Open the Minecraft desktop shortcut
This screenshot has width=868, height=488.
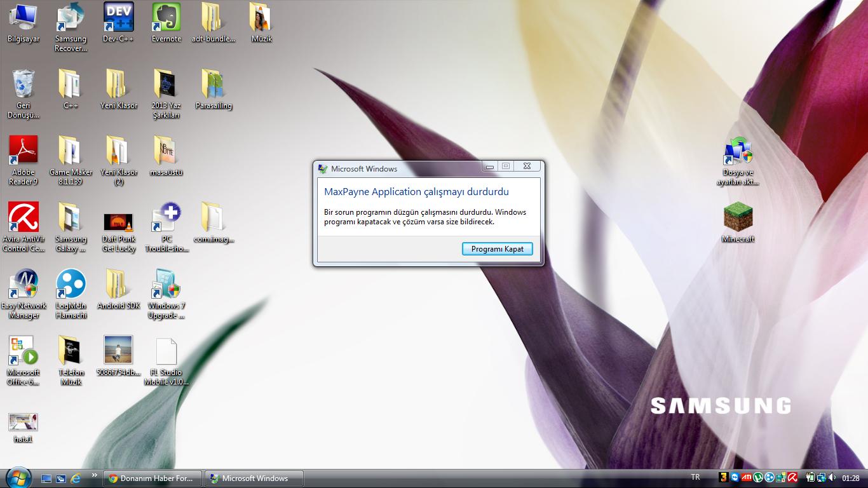tap(738, 218)
